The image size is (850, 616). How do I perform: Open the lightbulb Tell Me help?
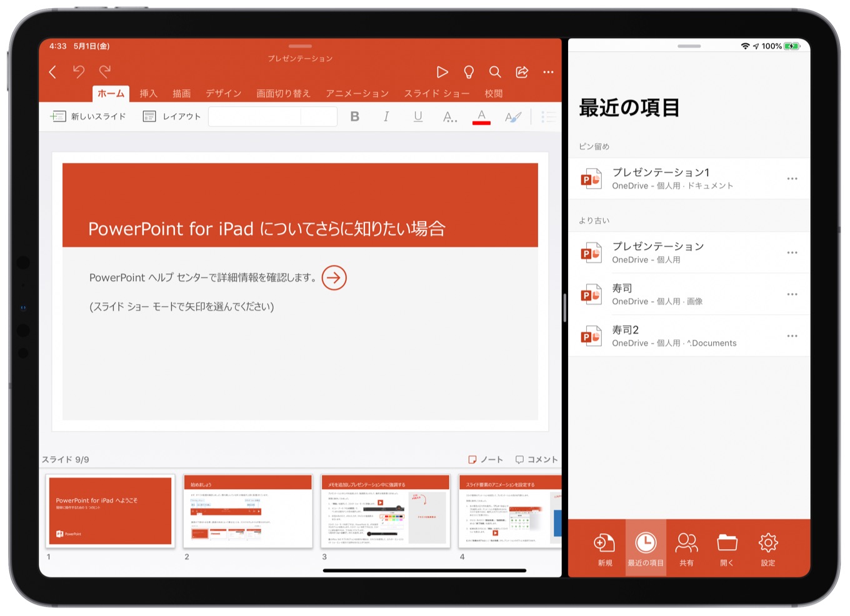pos(469,72)
